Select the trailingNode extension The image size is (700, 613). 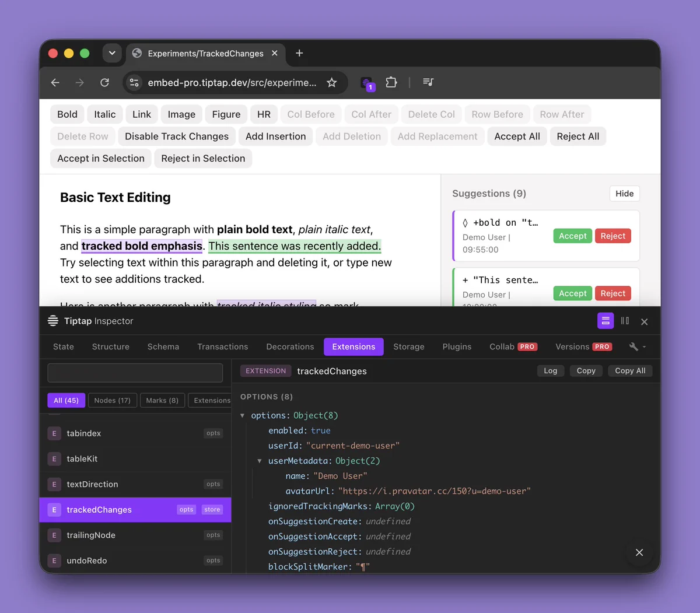coord(135,535)
